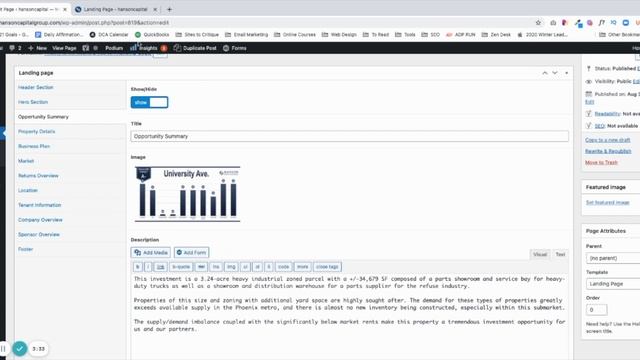Open the Tenant Information tab

click(x=40, y=205)
